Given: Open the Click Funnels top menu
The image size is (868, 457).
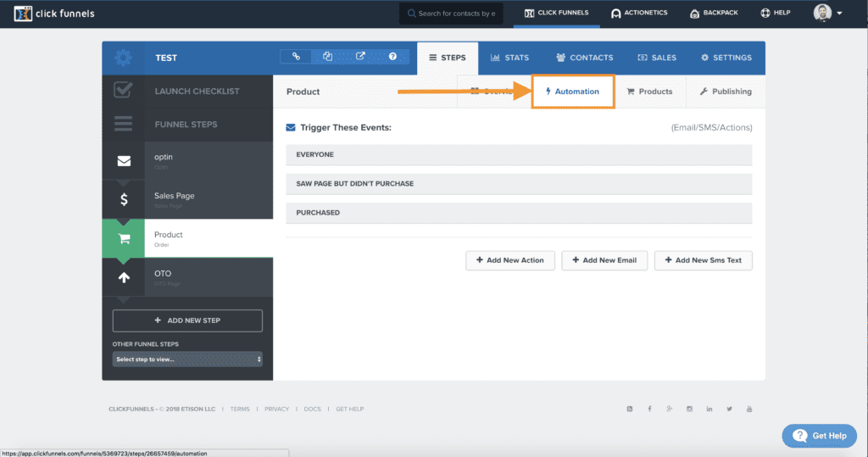Looking at the screenshot, I should (556, 13).
